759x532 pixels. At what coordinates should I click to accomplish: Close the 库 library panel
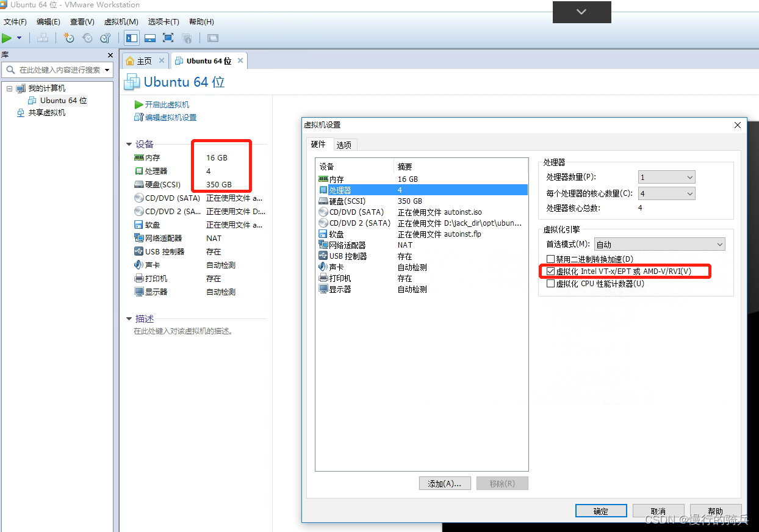pyautogui.click(x=110, y=56)
